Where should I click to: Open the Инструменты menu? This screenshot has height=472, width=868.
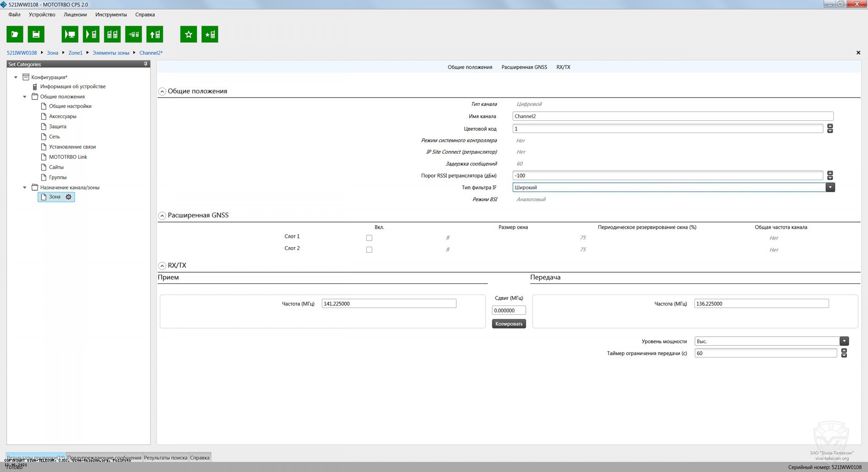111,14
